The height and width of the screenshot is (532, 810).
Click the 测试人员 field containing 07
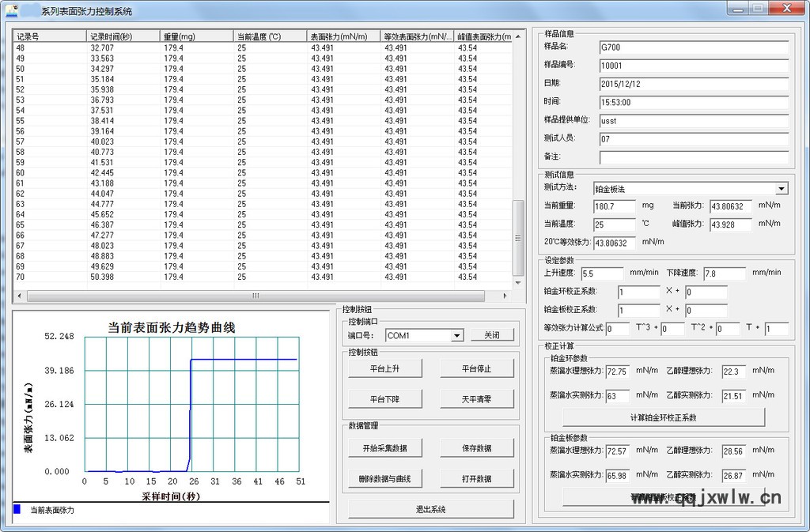[694, 139]
